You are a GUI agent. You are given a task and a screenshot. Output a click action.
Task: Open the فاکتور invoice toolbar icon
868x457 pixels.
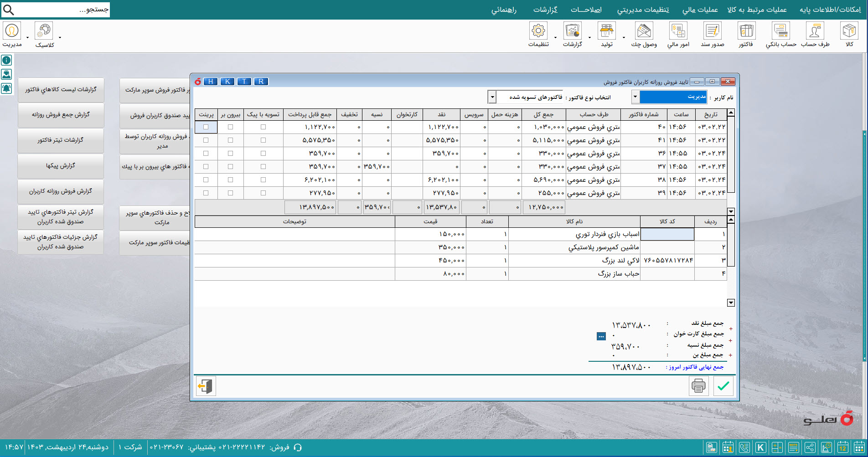tap(746, 31)
